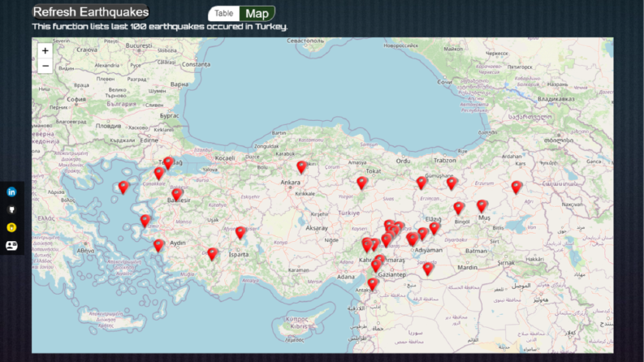This screenshot has height=362, width=644.
Task: Click the marker above Bingöl
Action: coord(458,208)
